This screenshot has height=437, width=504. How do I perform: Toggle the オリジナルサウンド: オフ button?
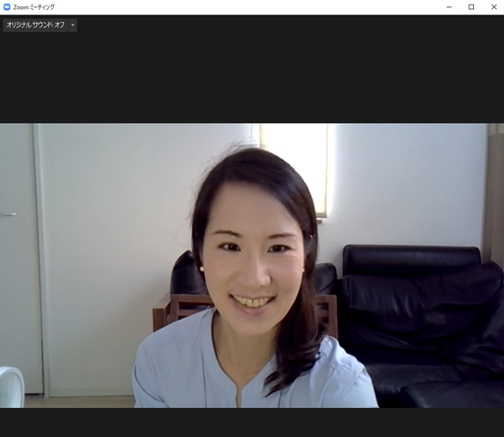[36, 25]
